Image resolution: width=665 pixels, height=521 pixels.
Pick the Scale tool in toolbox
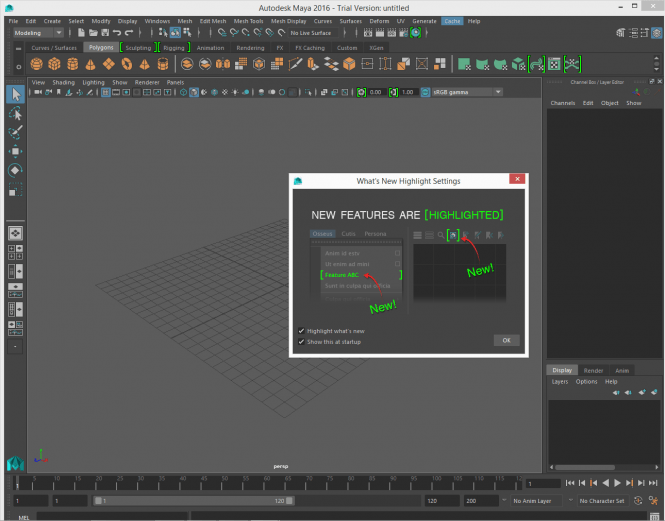(x=16, y=189)
